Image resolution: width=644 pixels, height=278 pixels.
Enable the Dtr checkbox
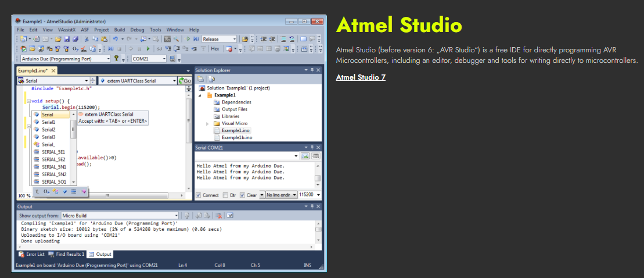(225, 195)
